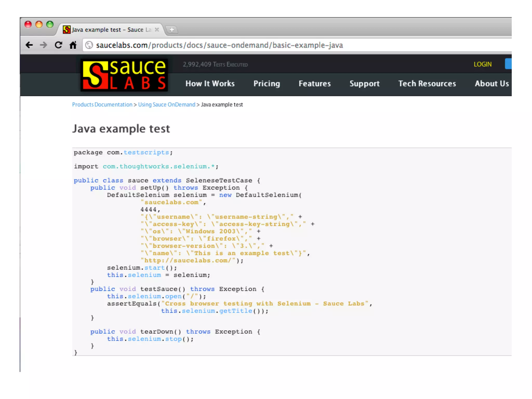Go to the Features section
This screenshot has height=399, width=532.
[315, 84]
